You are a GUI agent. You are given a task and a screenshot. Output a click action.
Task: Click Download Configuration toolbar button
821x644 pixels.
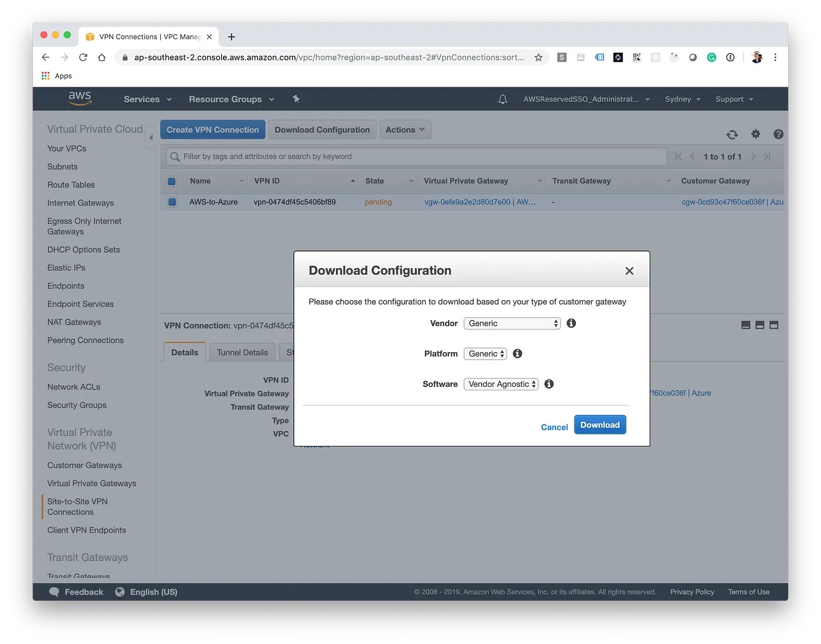tap(322, 130)
